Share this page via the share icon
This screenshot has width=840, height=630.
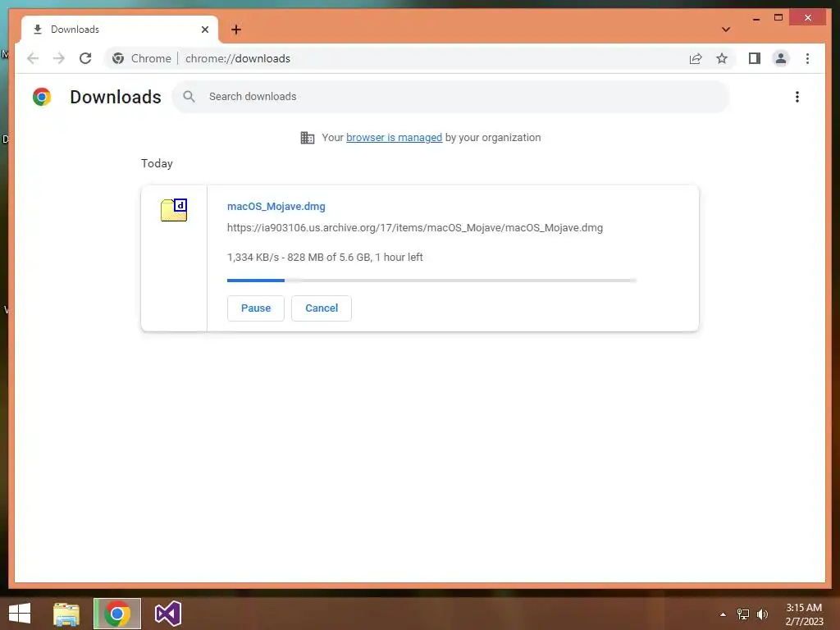pos(696,58)
